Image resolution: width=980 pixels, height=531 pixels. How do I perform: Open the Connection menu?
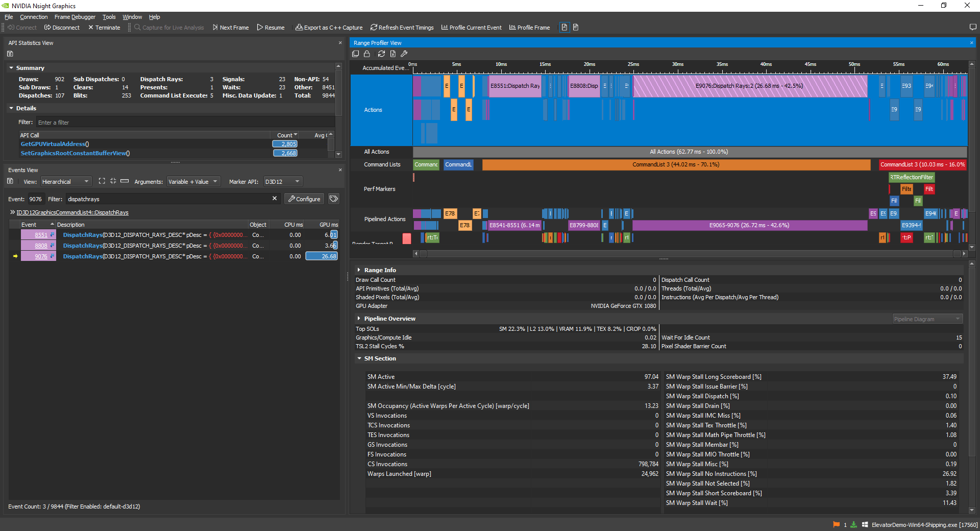pyautogui.click(x=34, y=17)
